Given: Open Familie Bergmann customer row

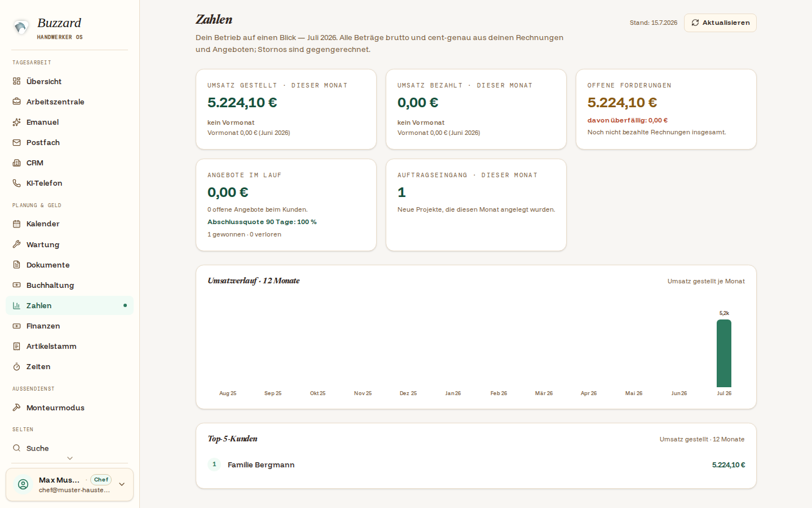Looking at the screenshot, I should (x=476, y=465).
